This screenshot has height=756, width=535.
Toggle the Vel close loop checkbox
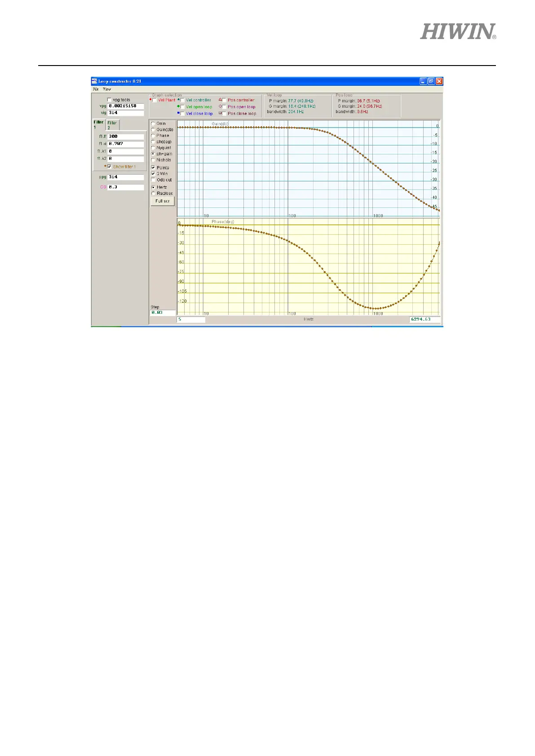pos(182,114)
